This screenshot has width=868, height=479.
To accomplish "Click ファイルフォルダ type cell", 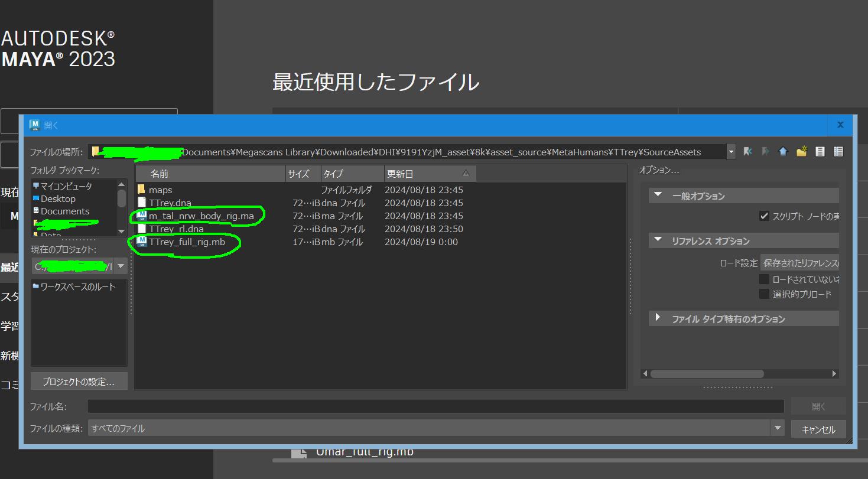I will [x=346, y=190].
